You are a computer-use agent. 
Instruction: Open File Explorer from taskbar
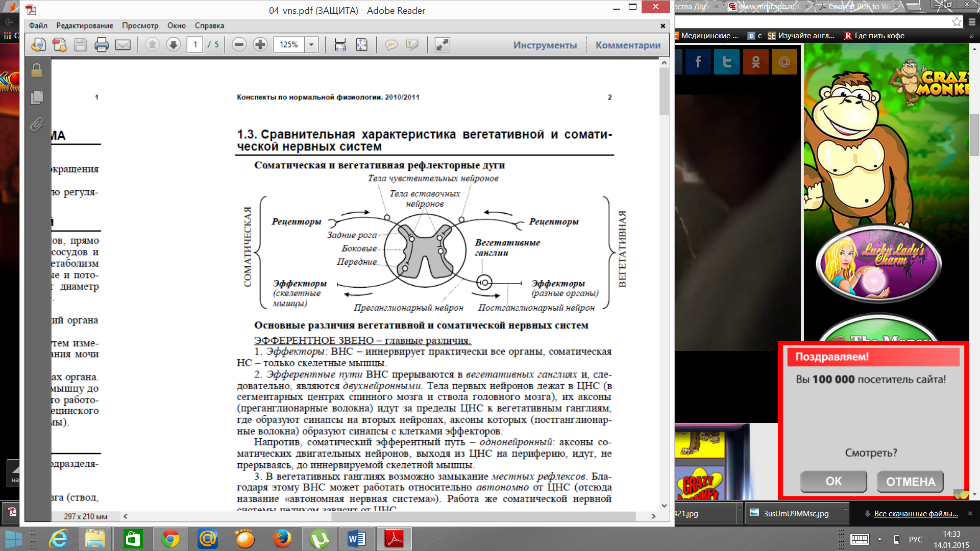[95, 539]
